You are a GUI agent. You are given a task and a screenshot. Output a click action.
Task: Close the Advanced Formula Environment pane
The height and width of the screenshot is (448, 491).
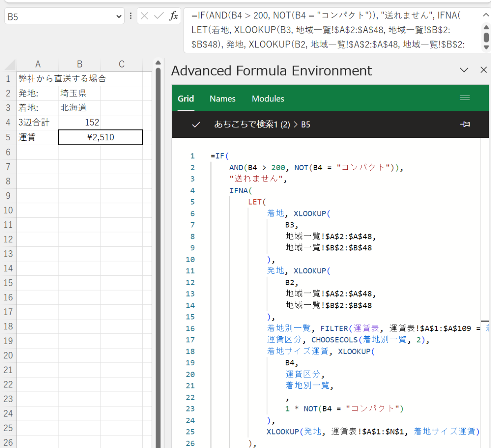pos(484,70)
